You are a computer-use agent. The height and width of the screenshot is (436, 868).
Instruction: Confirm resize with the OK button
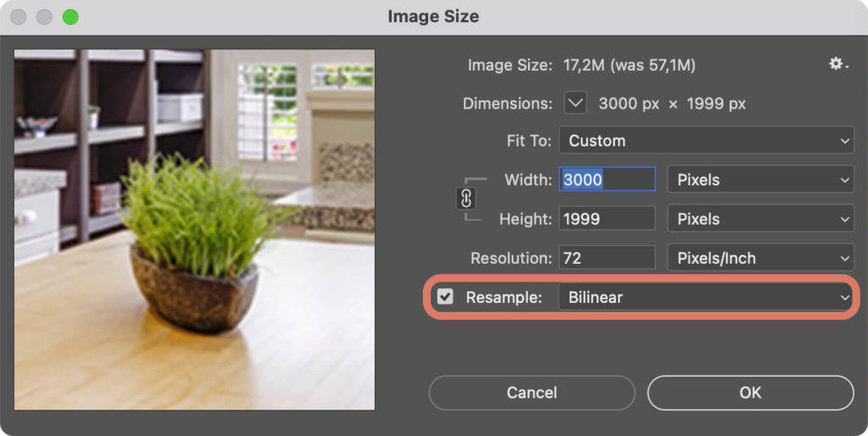750,393
